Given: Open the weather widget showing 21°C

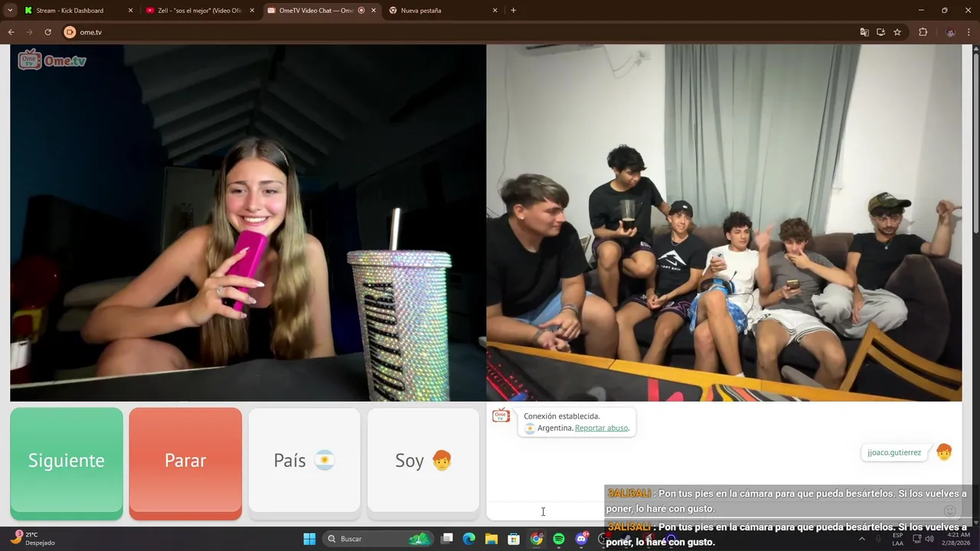Looking at the screenshot, I should (34, 539).
